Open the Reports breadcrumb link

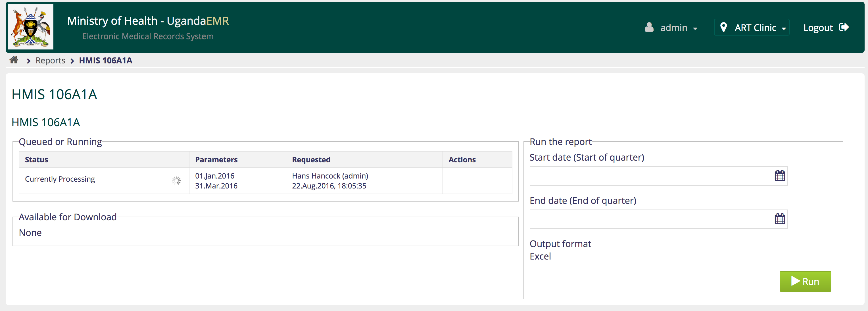pyautogui.click(x=51, y=60)
